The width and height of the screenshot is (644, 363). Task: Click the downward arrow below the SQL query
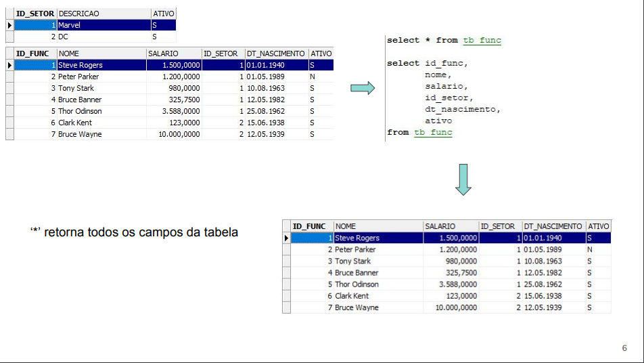[x=463, y=179]
